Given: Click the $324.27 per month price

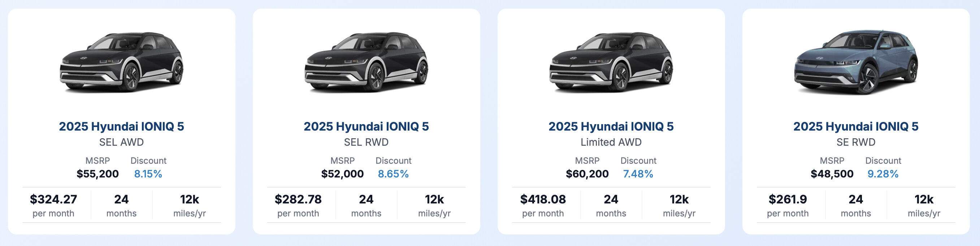Looking at the screenshot, I should (53, 199).
